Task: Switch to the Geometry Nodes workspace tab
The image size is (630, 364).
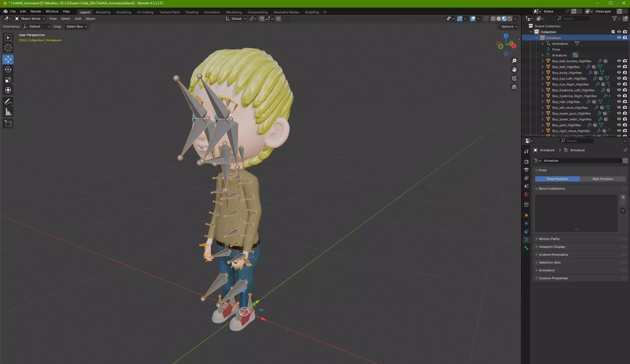Action: click(x=286, y=12)
